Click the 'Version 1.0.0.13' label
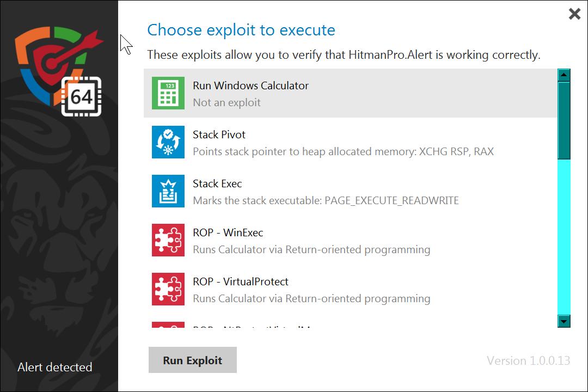The image size is (588, 392). pos(528,361)
